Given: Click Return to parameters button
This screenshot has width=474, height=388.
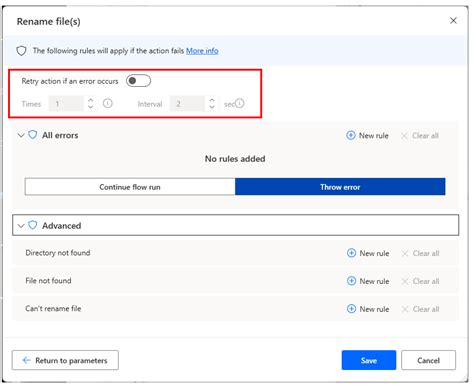Looking at the screenshot, I should (x=65, y=360).
